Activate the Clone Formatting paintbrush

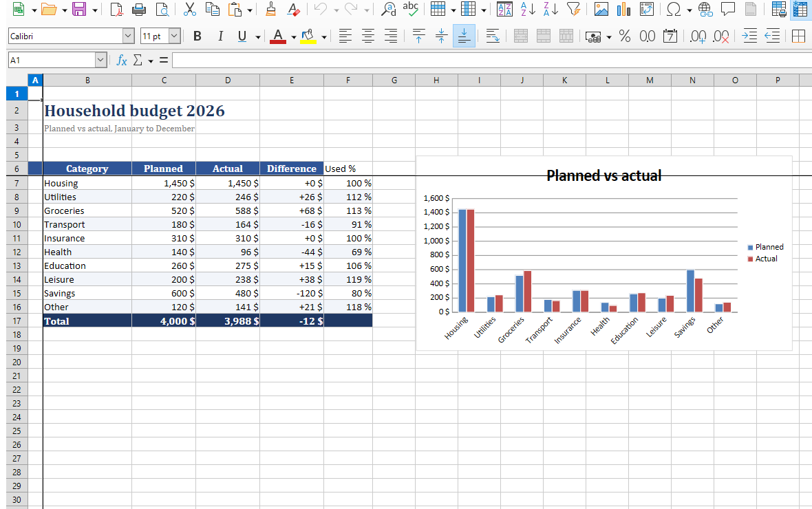click(270, 9)
